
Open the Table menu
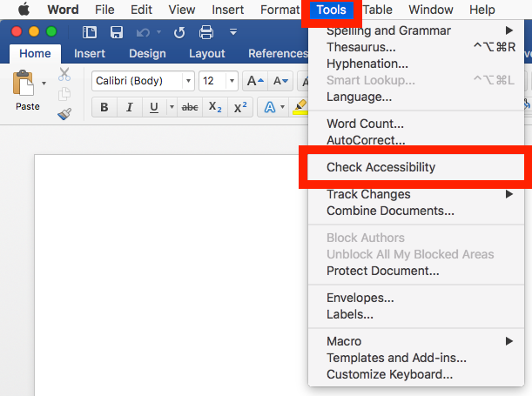[x=377, y=10]
